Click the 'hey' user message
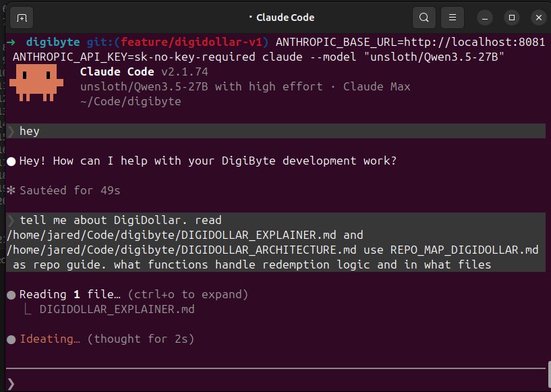 [276, 131]
